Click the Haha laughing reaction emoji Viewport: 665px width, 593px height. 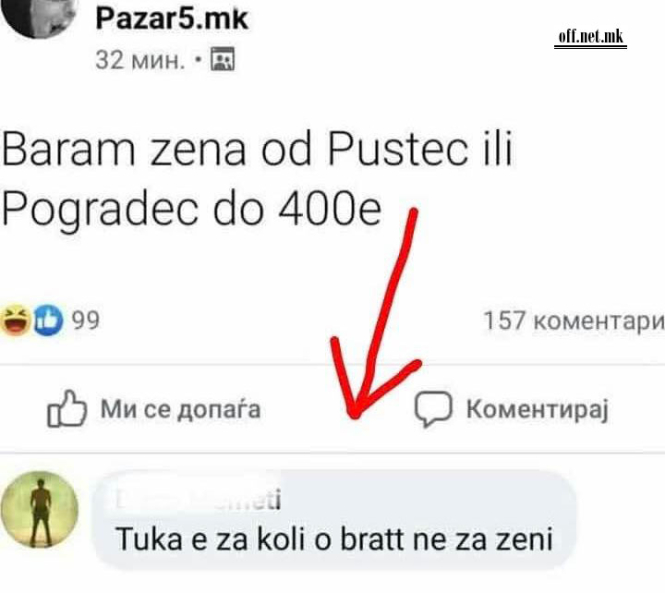click(x=16, y=319)
